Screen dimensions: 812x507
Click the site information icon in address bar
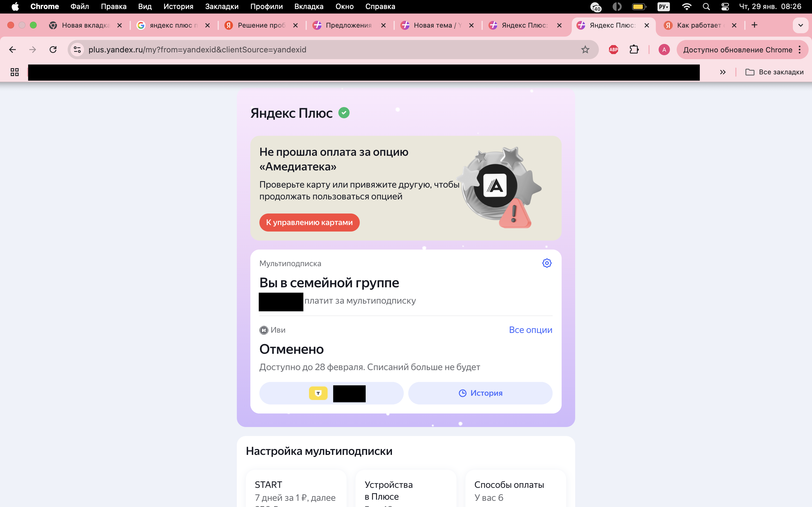(78, 50)
